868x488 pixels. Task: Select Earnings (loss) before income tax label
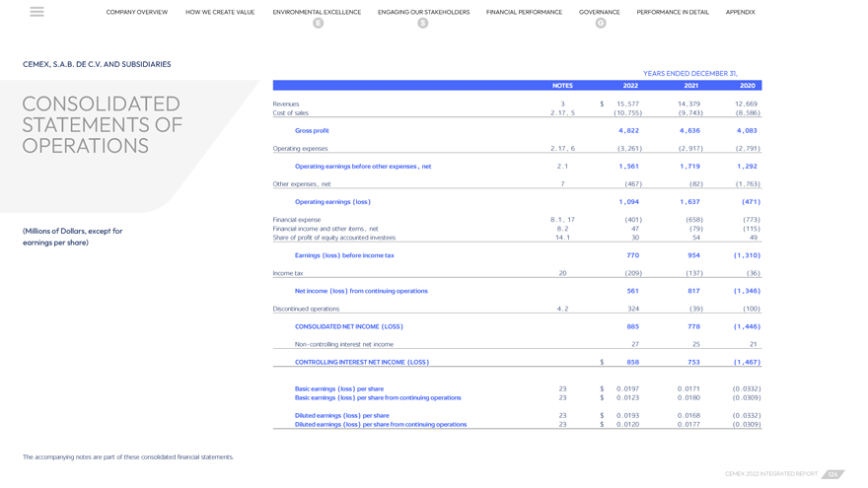tap(344, 255)
